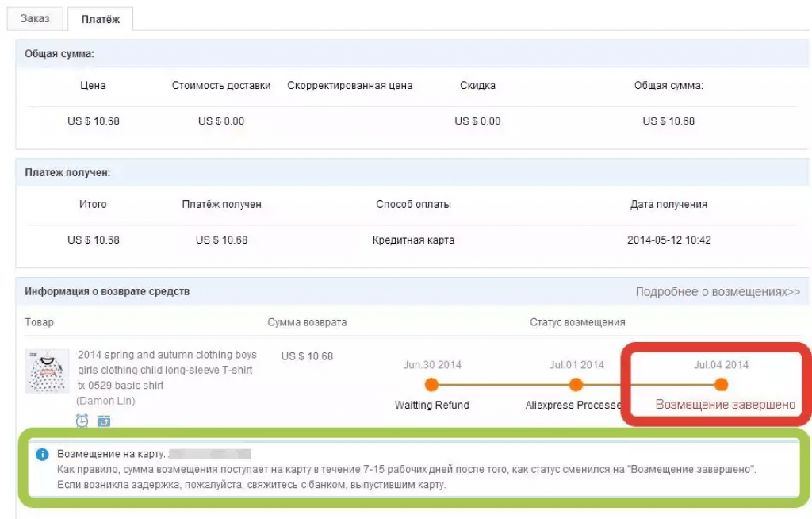
Task: Click the Способ оплаты column header
Action: [413, 204]
